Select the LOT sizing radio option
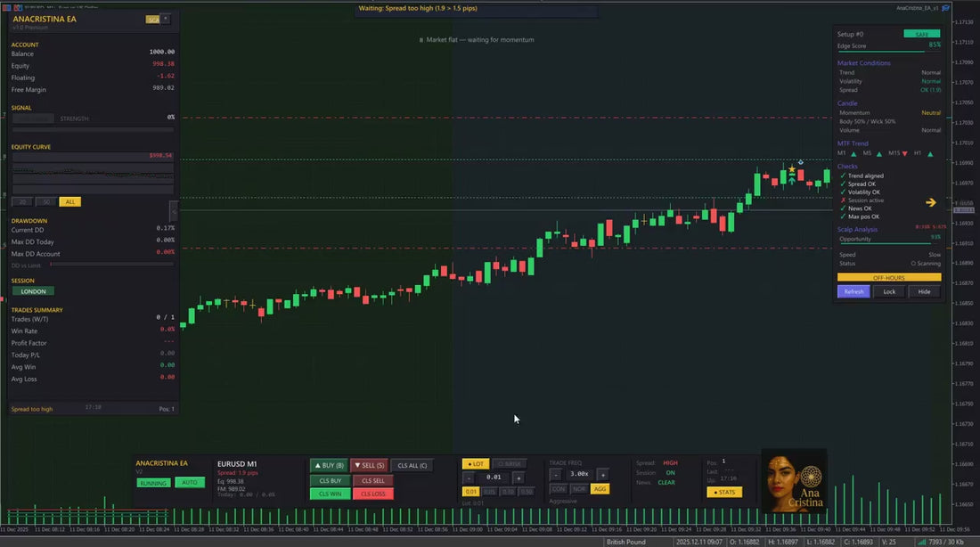The height and width of the screenshot is (547, 980). pyautogui.click(x=475, y=464)
